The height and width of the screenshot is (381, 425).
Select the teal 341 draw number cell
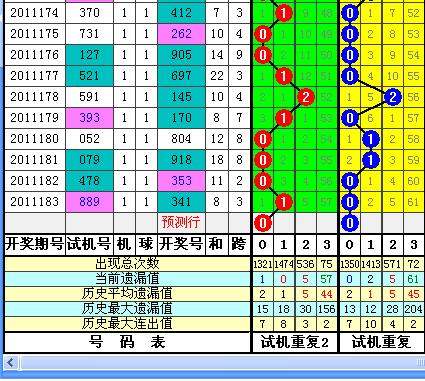point(181,202)
